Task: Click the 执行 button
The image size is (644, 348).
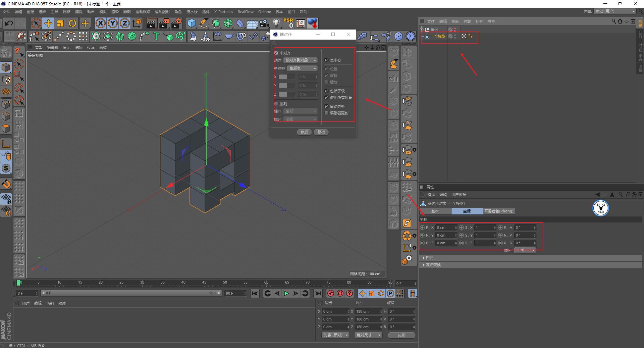Action: (304, 132)
